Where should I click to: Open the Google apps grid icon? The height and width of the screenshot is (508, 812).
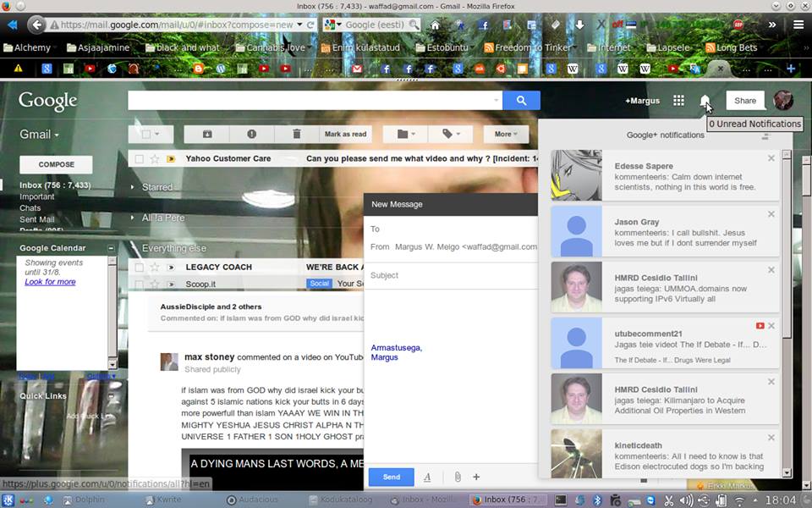[678, 101]
